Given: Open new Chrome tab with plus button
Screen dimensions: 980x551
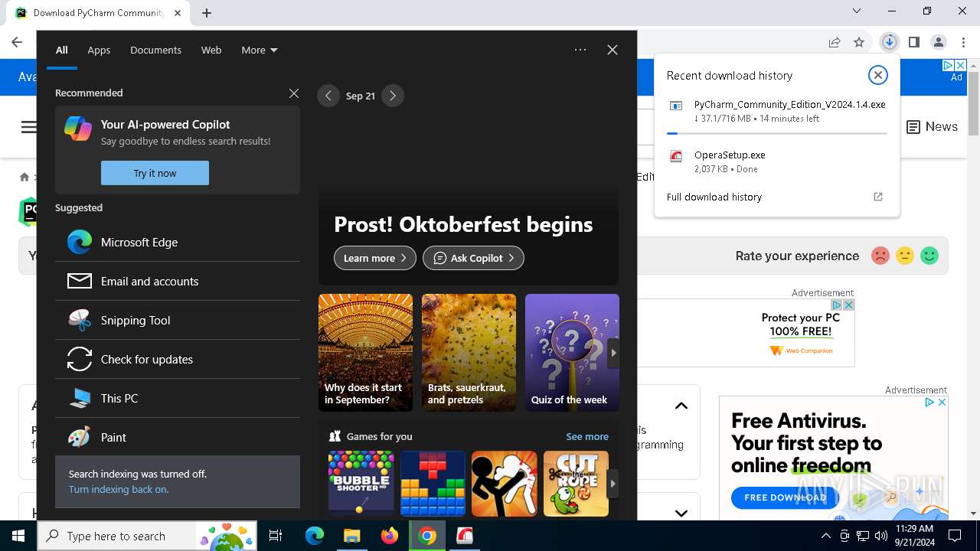Looking at the screenshot, I should [x=207, y=12].
